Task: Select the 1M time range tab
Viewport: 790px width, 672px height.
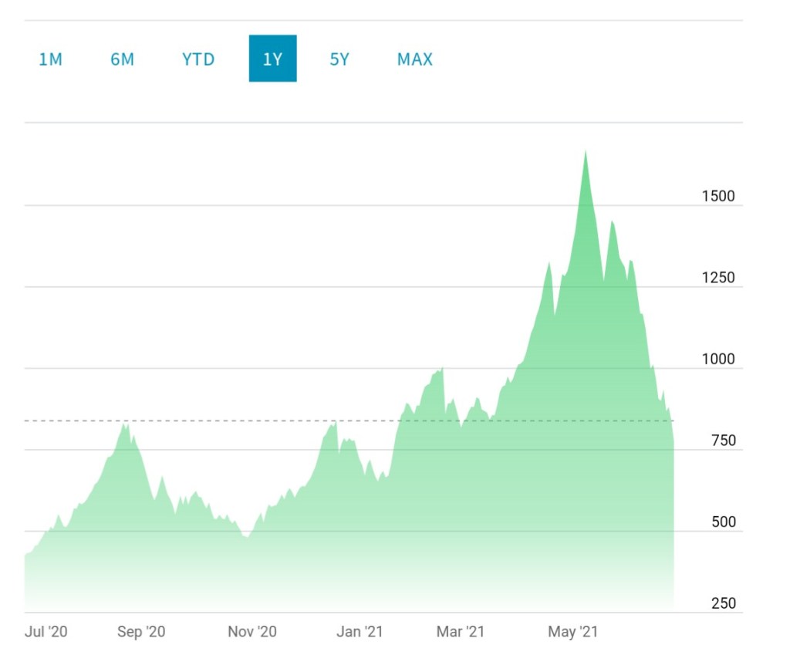Action: (50, 59)
